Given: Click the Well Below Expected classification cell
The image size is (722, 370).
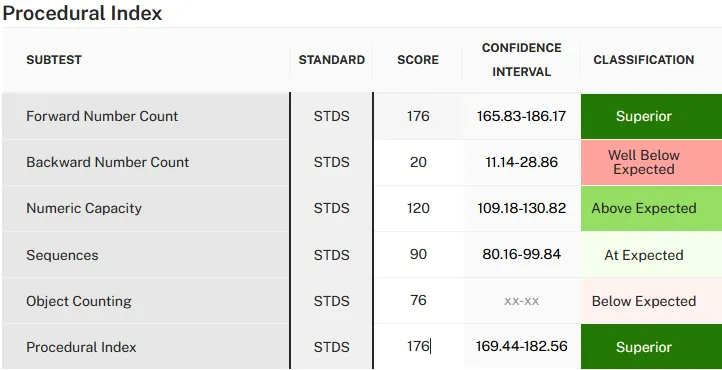Looking at the screenshot, I should (x=651, y=162).
